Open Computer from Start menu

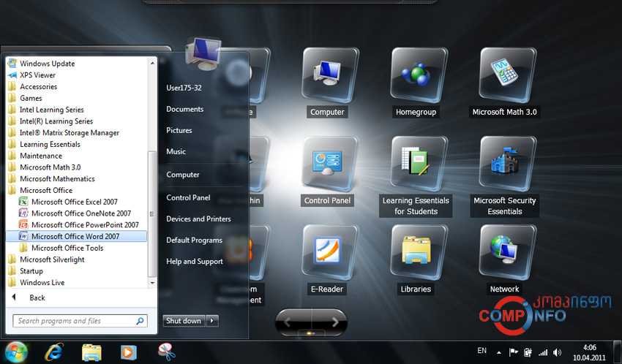tap(183, 174)
